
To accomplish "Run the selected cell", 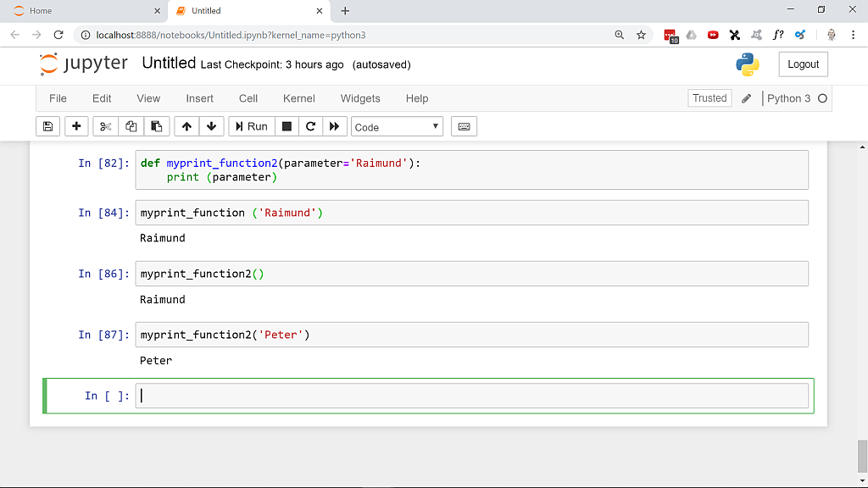I will coord(251,126).
